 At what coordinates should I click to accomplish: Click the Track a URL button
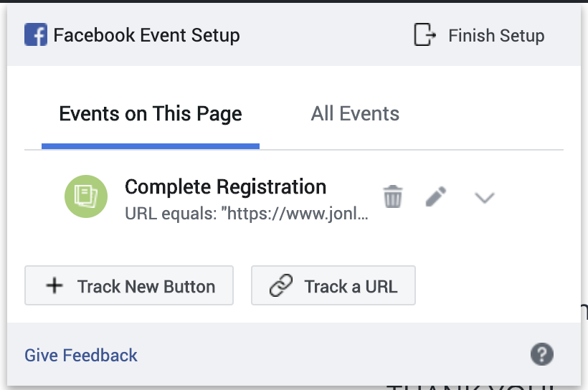333,285
